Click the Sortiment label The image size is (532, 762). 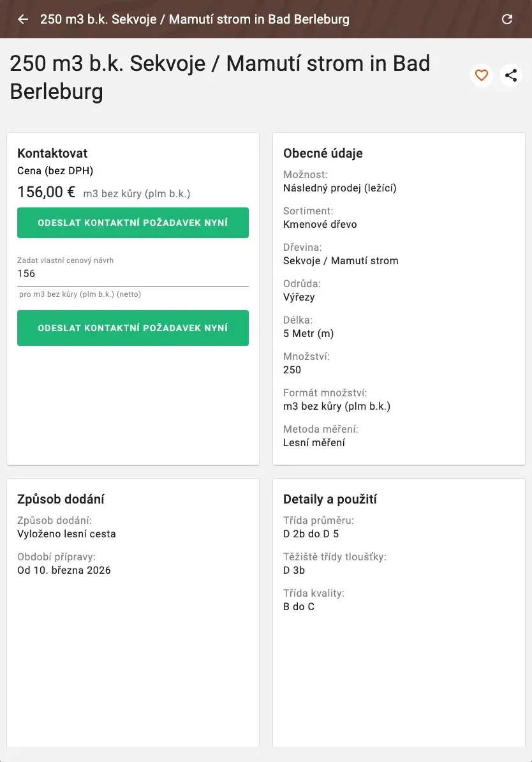tap(308, 211)
